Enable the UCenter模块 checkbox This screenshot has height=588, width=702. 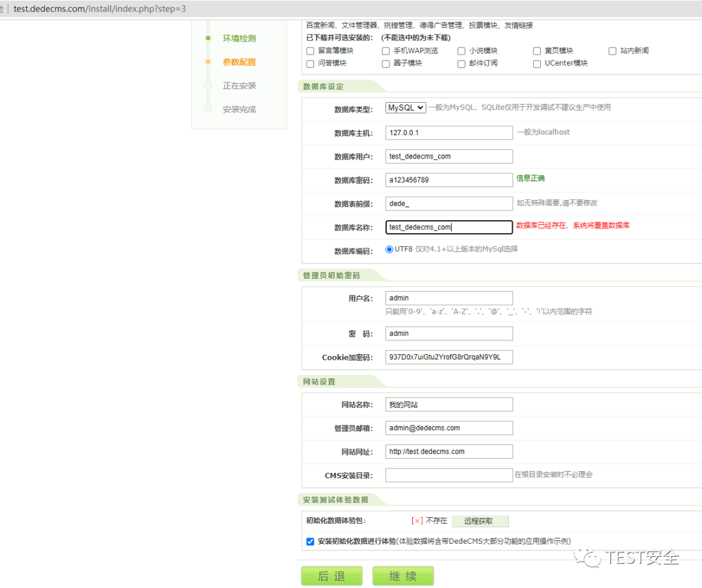click(x=537, y=64)
